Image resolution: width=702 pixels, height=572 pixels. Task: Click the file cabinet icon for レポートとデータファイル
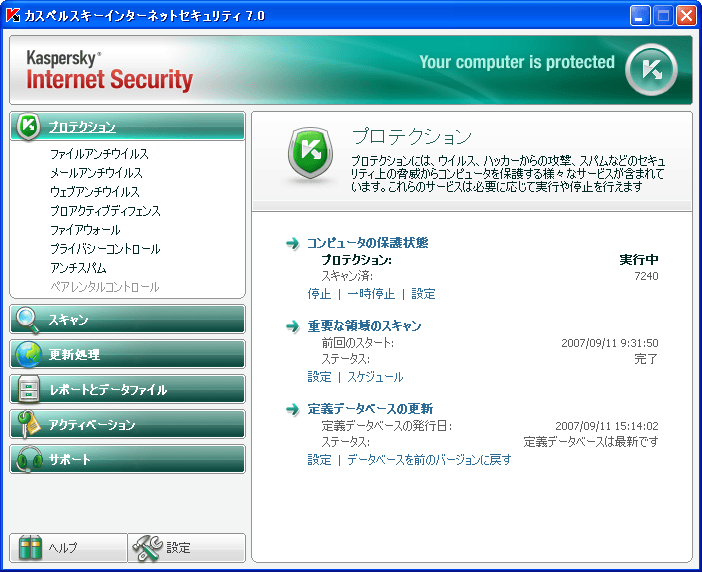(x=29, y=389)
